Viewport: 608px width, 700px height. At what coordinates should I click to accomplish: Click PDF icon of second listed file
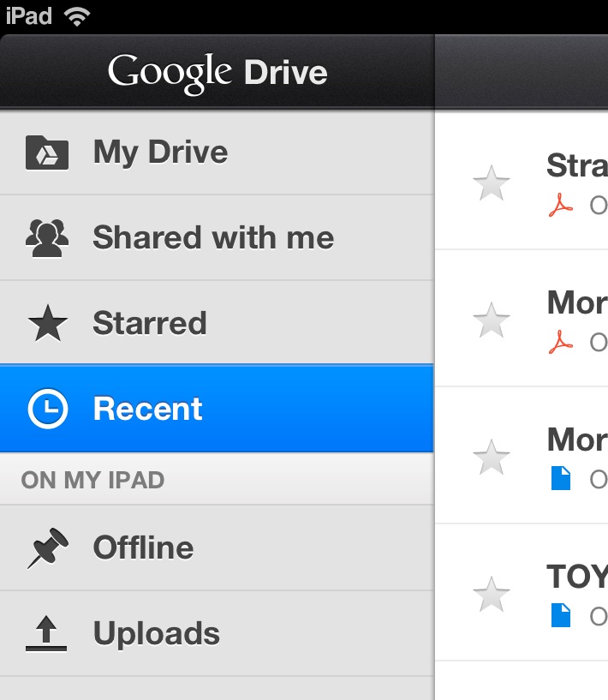coord(561,342)
